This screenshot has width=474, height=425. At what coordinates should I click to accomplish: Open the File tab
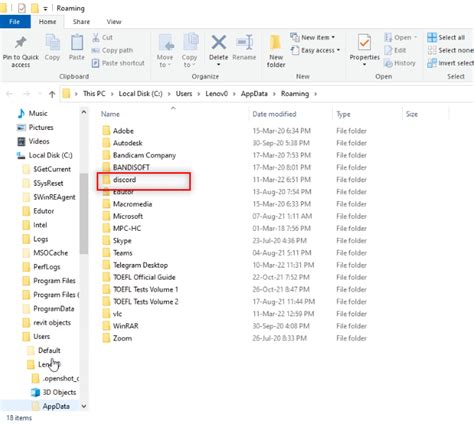[x=15, y=22]
